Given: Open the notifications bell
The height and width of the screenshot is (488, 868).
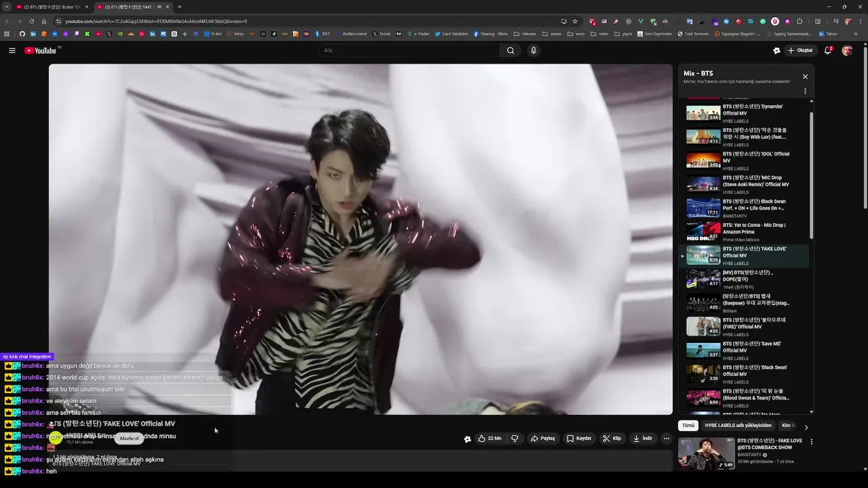Looking at the screenshot, I should point(828,50).
